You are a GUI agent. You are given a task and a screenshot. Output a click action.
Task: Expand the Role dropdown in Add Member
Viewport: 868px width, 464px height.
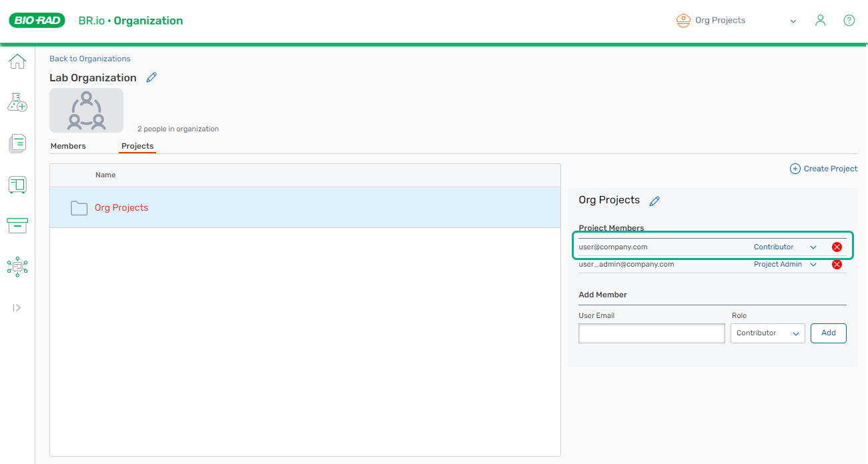point(767,333)
